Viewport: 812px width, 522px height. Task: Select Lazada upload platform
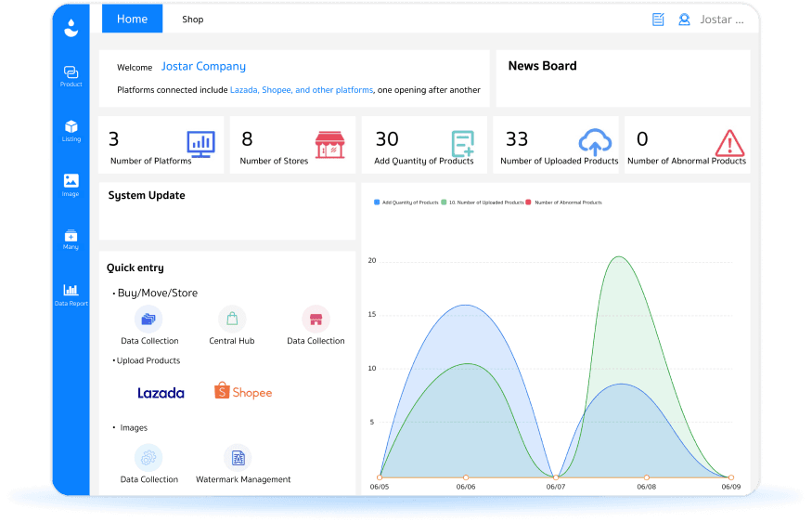tap(161, 393)
